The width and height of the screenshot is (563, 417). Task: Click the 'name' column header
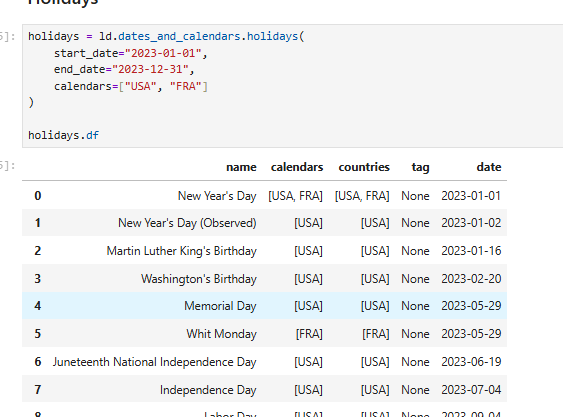coord(241,167)
